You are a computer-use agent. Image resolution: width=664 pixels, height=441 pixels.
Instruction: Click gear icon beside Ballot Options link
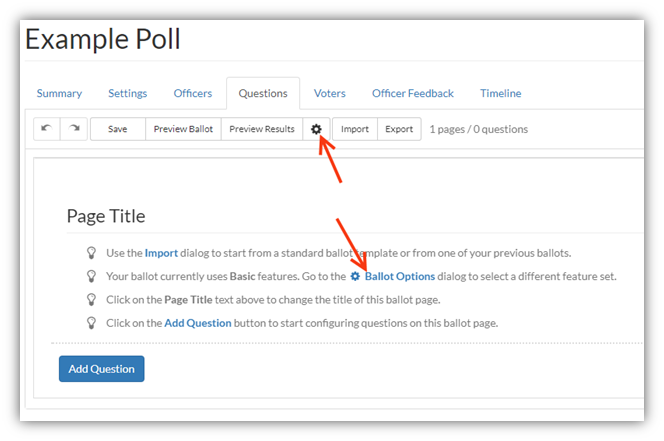pyautogui.click(x=355, y=277)
